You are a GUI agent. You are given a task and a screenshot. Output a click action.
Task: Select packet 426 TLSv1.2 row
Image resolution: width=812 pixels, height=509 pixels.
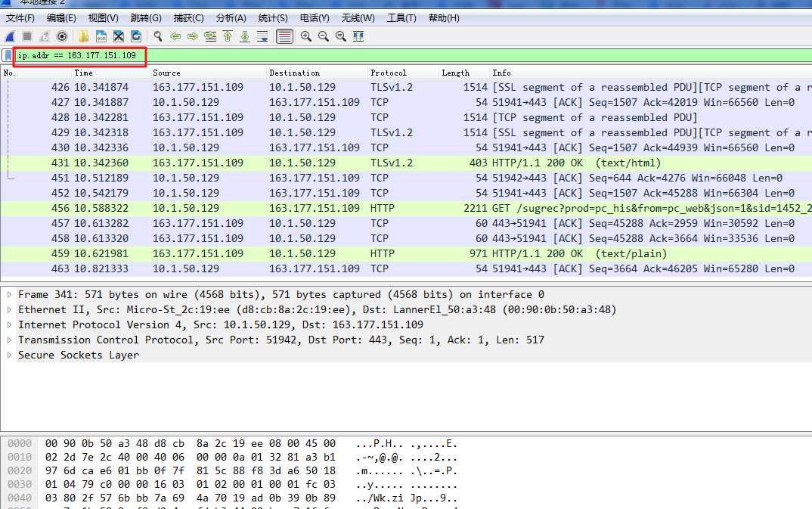[x=406, y=88]
